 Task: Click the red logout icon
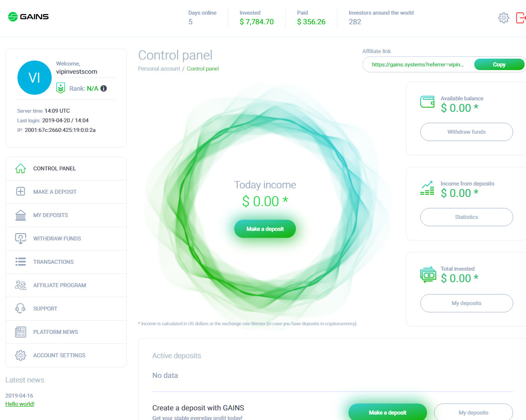click(x=521, y=18)
